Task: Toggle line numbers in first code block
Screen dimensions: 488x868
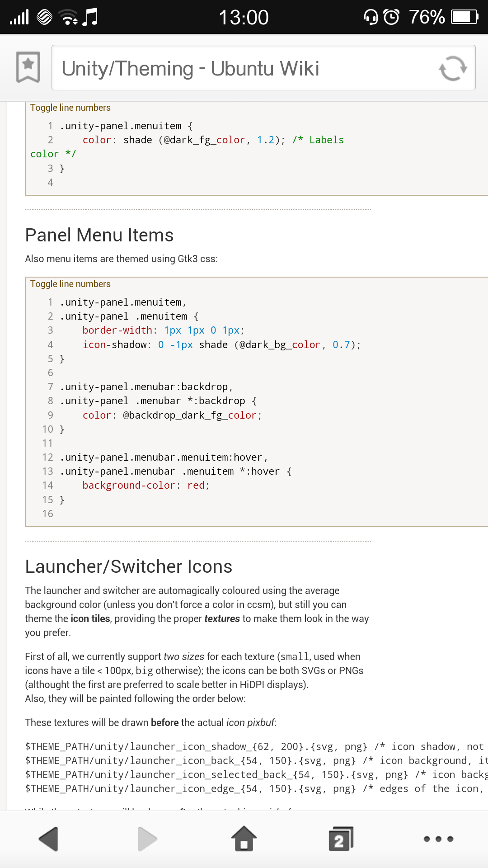Action: click(x=70, y=108)
